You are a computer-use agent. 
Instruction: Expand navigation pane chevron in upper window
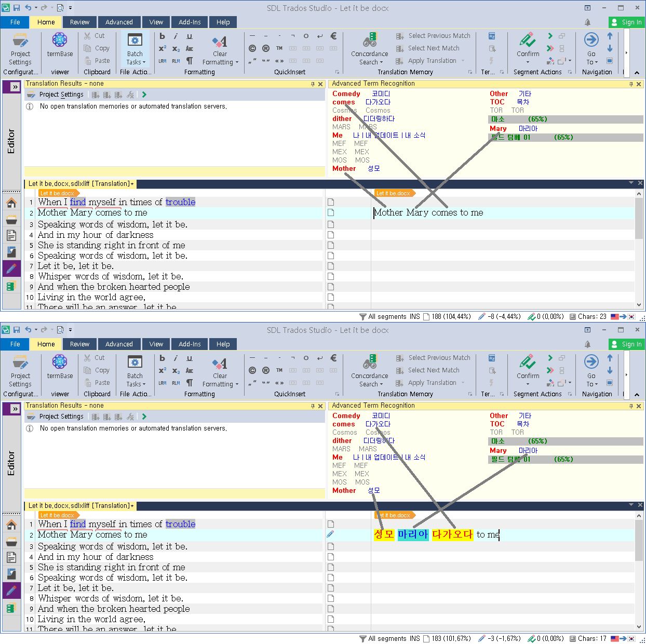(15, 87)
